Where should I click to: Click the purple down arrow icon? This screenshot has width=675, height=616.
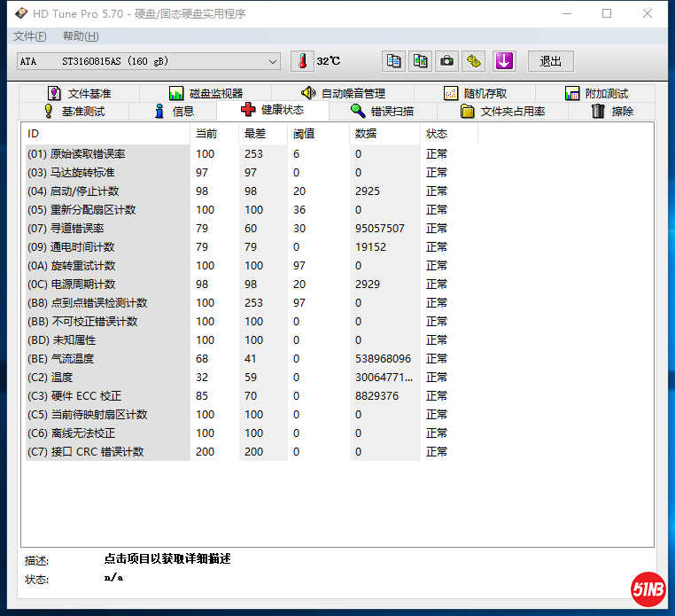click(504, 61)
